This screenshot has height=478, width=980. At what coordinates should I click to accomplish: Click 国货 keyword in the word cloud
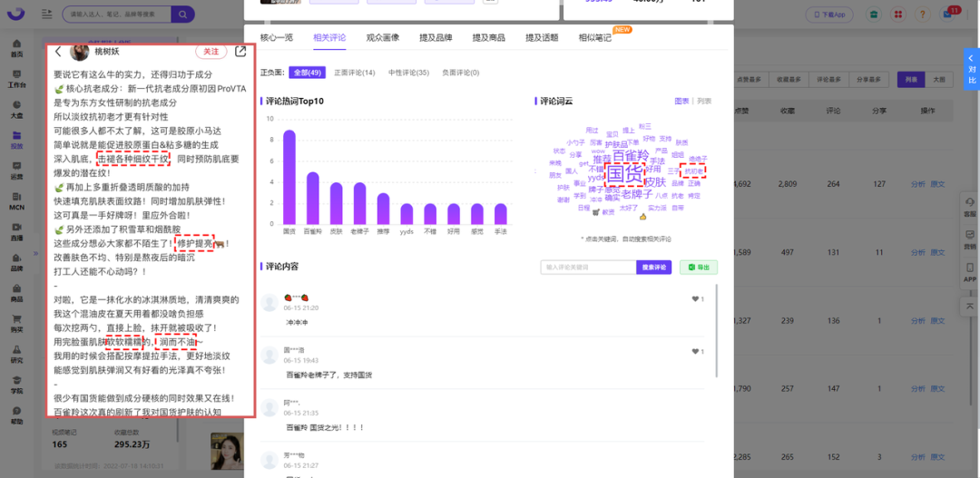pyautogui.click(x=624, y=174)
